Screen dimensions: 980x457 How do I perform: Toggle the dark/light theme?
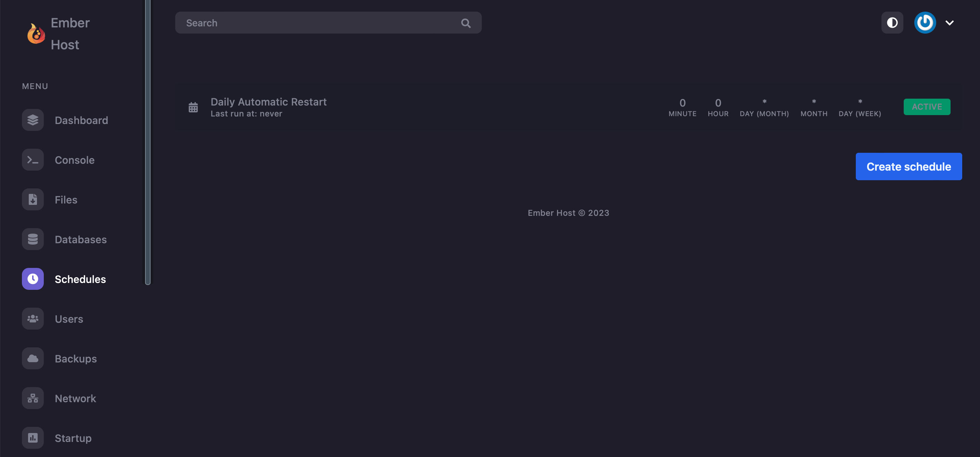pos(892,23)
